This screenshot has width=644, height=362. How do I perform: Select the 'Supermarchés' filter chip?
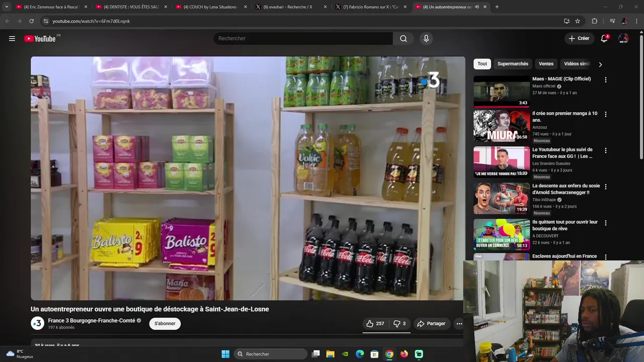[x=513, y=64]
